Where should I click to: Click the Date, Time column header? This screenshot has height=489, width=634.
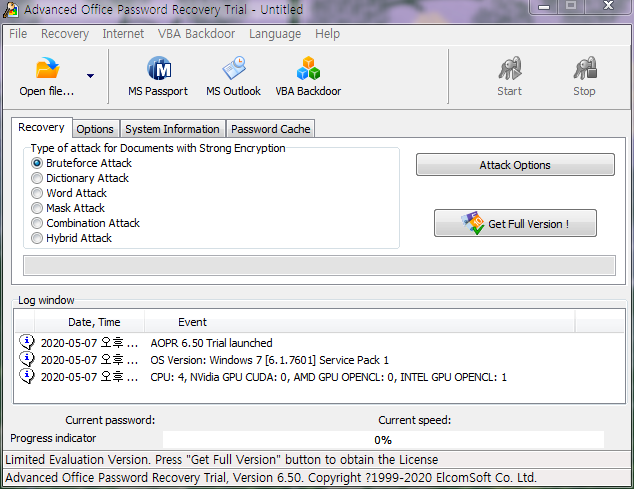(x=90, y=322)
